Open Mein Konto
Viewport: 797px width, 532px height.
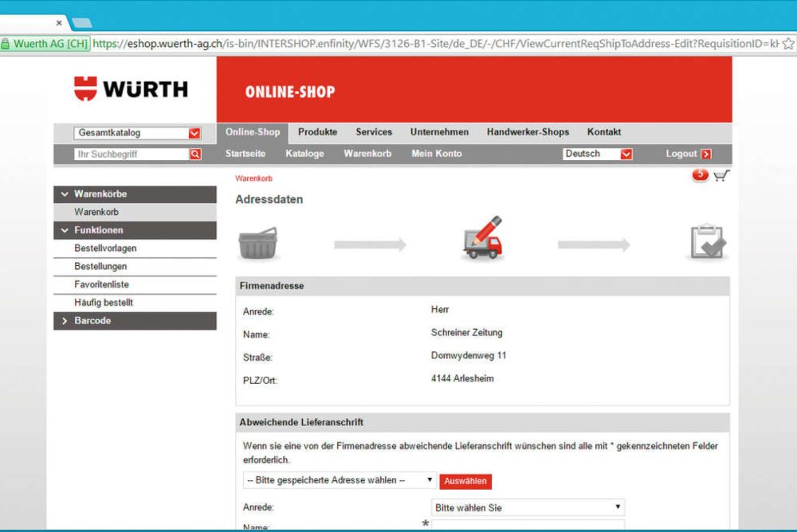[x=437, y=154]
